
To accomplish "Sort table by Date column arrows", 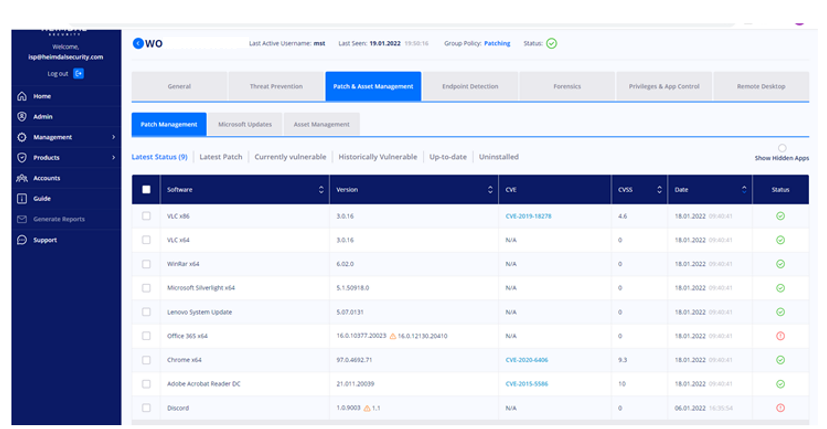I will [744, 189].
